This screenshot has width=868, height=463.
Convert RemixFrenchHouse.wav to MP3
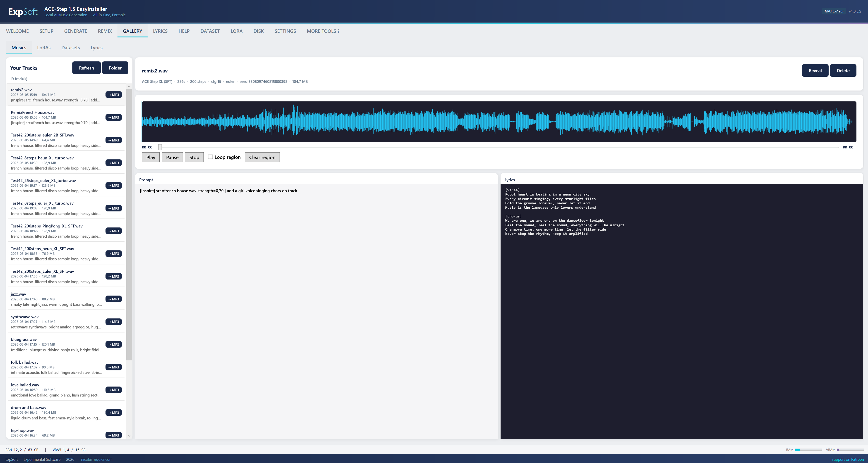[x=114, y=117]
